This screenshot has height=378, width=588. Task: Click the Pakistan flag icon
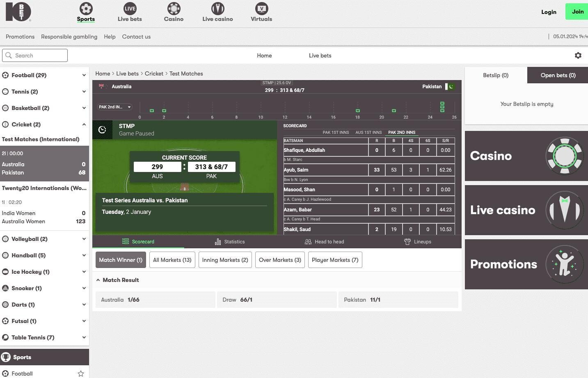[450, 87]
